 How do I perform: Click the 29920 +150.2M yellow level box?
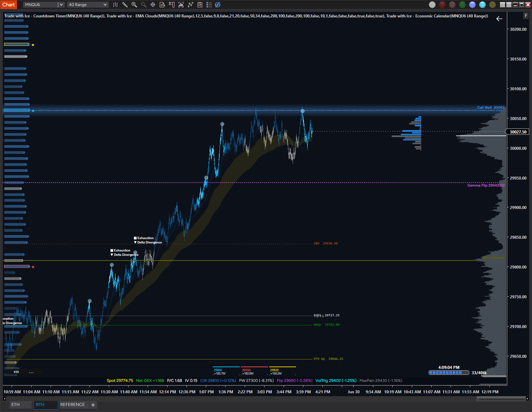tap(282, 371)
